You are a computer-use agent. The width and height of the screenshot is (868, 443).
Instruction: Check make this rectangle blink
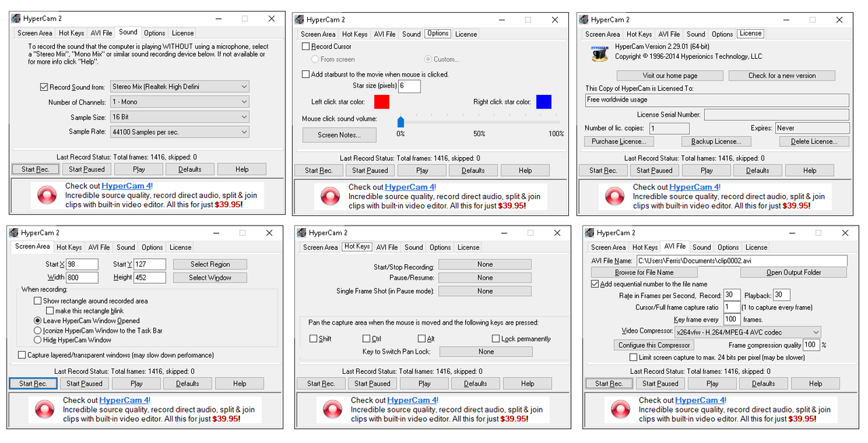coord(50,310)
